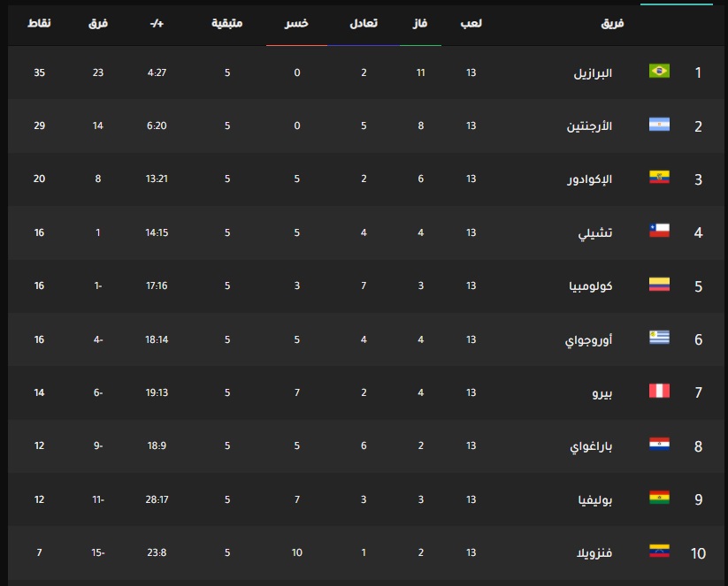Click the Paraguay flag icon
728x586 pixels.
[x=659, y=444]
